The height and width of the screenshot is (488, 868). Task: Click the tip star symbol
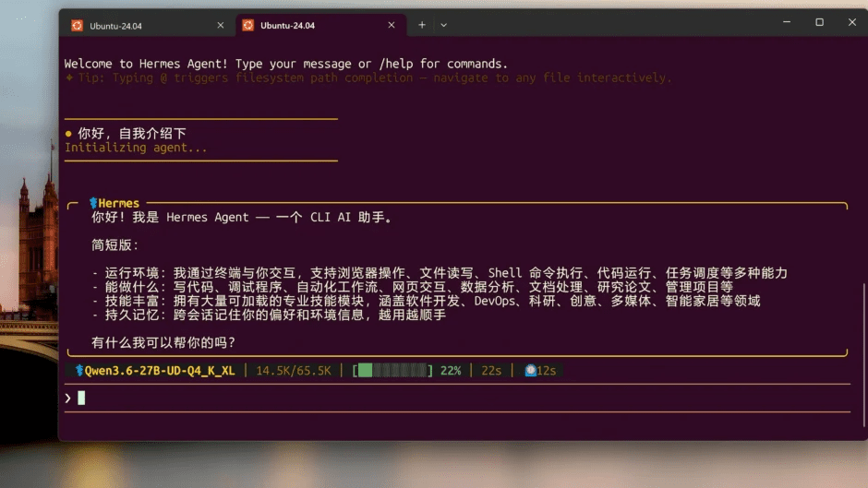69,78
